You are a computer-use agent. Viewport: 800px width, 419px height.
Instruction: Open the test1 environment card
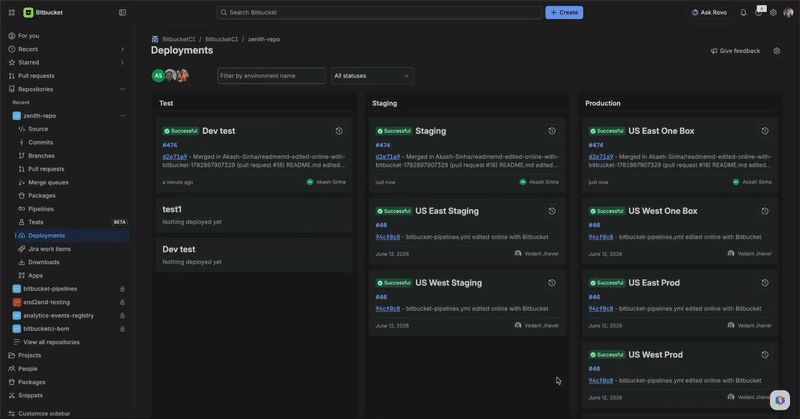pos(254,215)
